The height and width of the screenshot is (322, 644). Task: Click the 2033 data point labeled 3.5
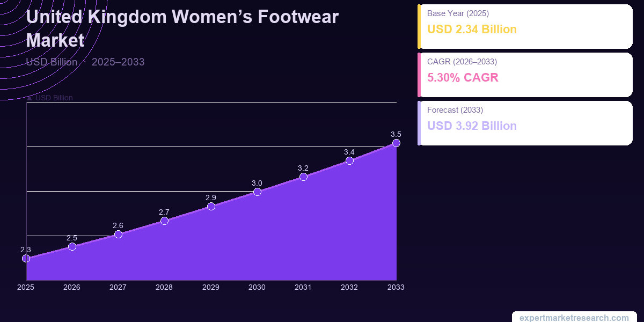[396, 143]
